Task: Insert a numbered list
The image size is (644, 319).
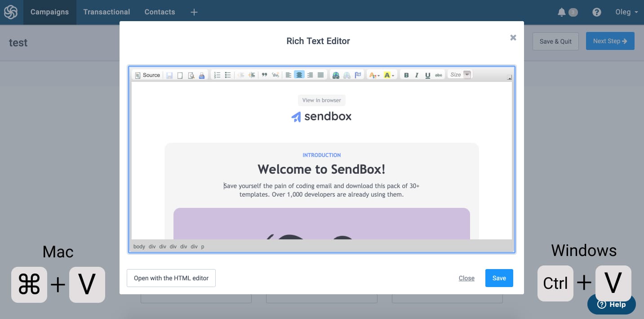Action: [217, 75]
